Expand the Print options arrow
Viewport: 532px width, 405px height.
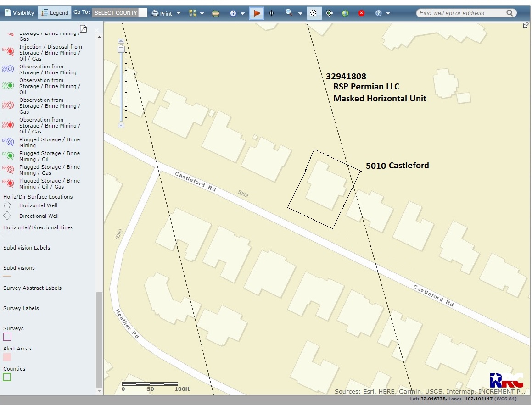tap(179, 13)
